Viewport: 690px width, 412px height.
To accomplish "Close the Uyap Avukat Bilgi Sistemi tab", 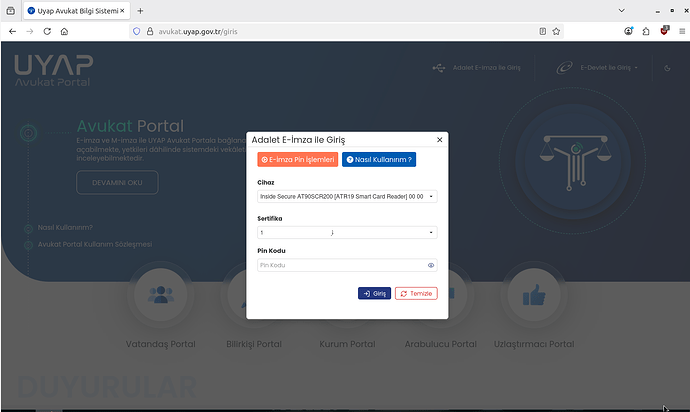I will (x=122, y=11).
